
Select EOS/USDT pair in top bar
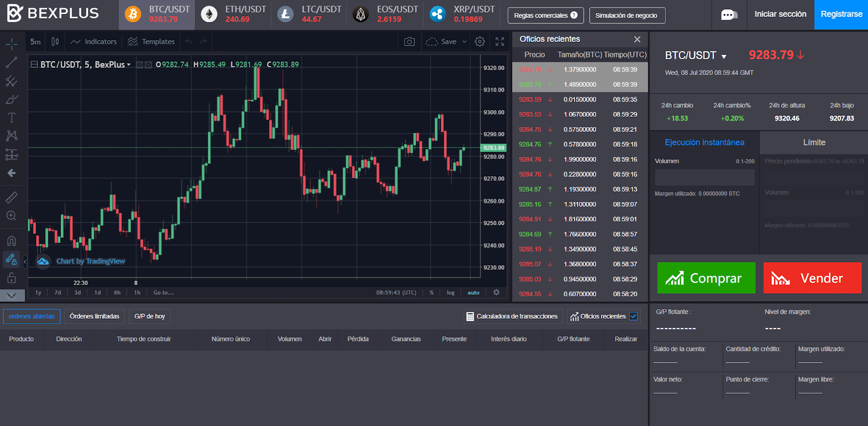tap(385, 14)
